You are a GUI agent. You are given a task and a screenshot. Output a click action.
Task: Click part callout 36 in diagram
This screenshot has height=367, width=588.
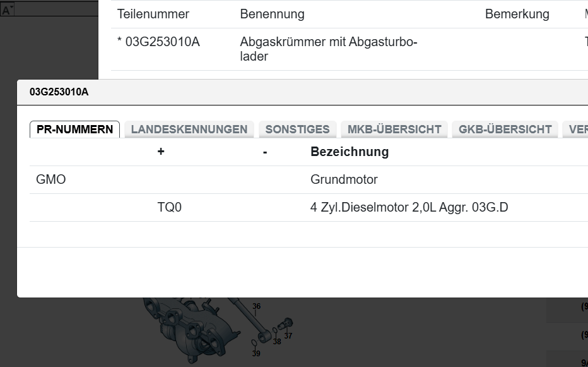tap(256, 307)
